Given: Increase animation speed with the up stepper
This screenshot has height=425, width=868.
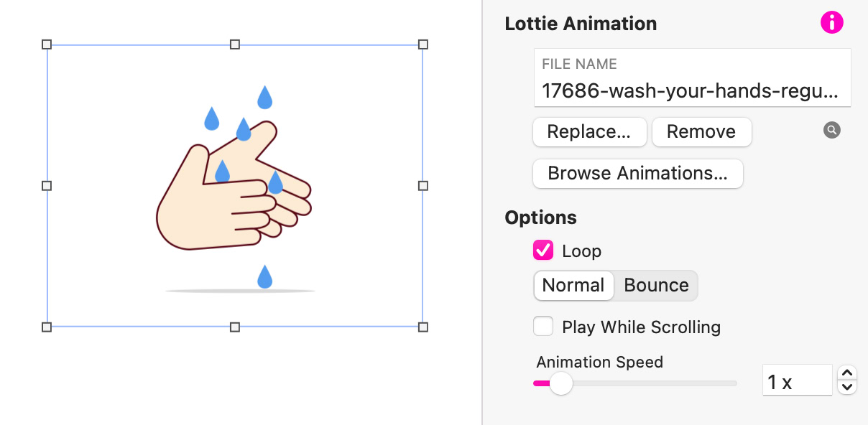Looking at the screenshot, I should point(848,373).
